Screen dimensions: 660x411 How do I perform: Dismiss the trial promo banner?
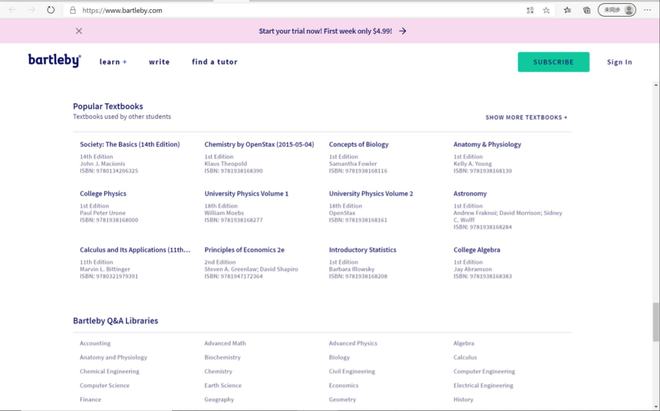[x=79, y=31]
